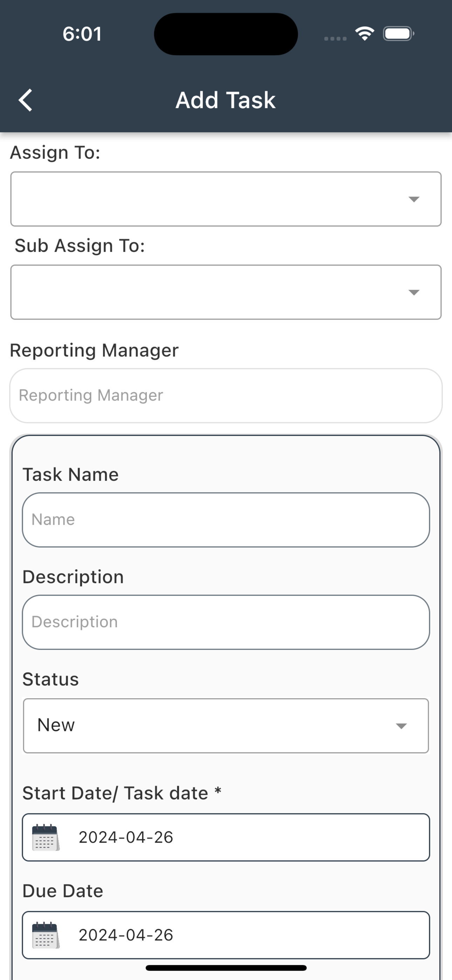This screenshot has width=452, height=980.
Task: Focus the Description input field
Action: click(x=226, y=622)
